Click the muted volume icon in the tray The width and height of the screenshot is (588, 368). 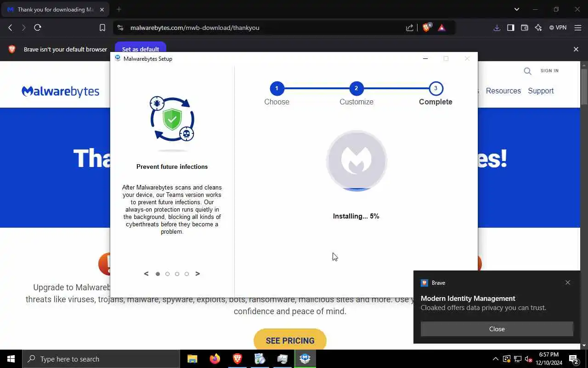[x=528, y=359]
